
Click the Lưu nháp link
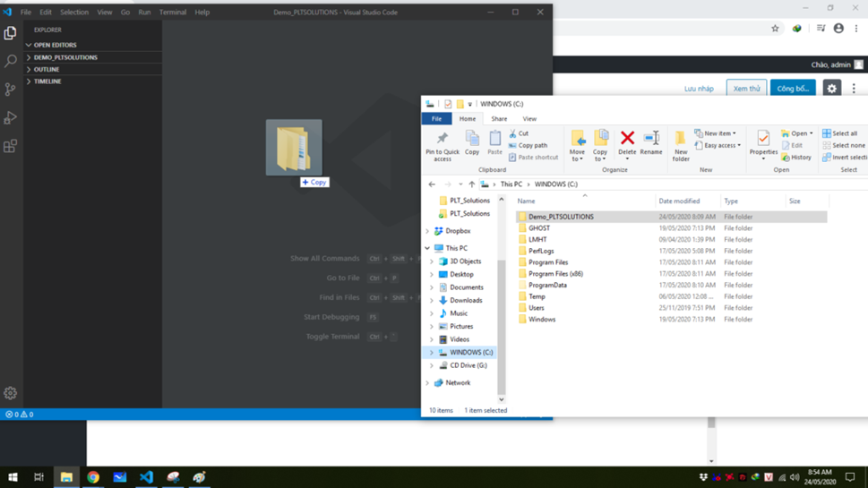699,89
